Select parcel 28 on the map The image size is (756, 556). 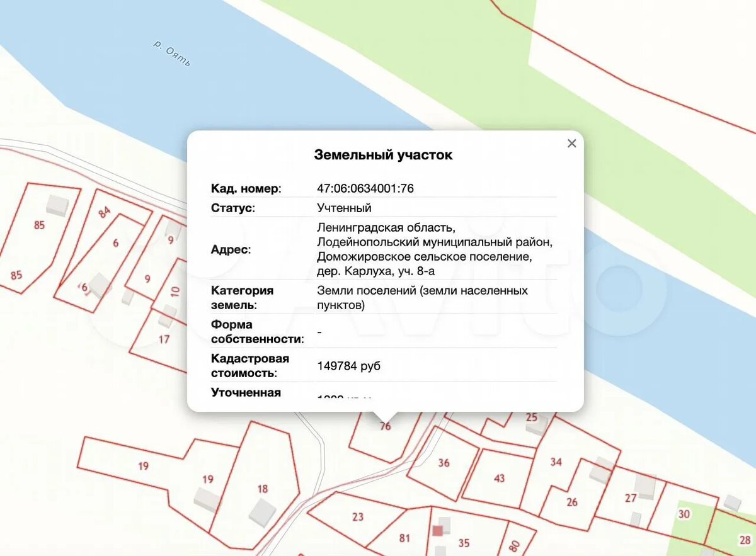pyautogui.click(x=745, y=540)
